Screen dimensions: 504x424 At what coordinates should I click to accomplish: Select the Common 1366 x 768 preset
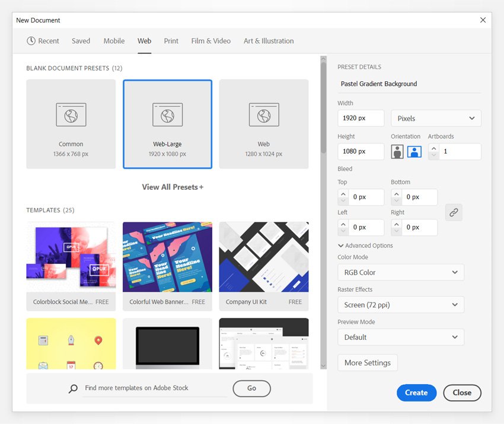point(71,124)
